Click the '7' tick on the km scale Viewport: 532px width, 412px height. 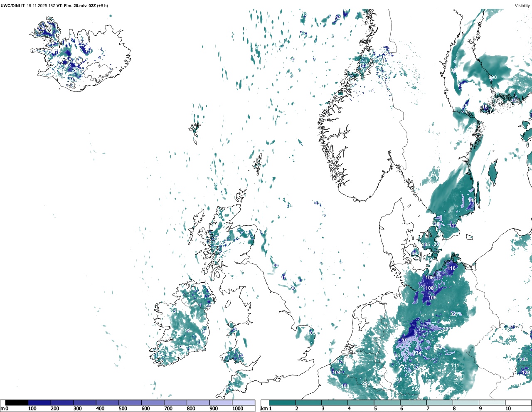tap(428, 409)
